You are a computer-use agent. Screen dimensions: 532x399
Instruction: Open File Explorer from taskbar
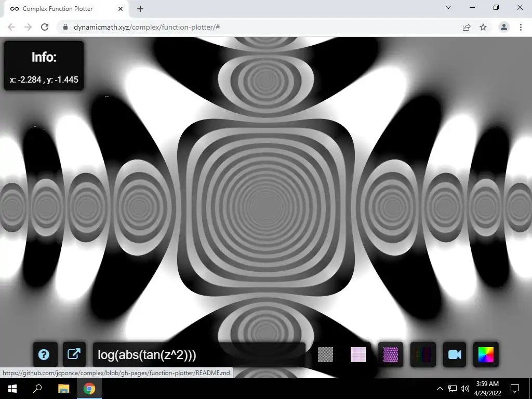(63, 389)
